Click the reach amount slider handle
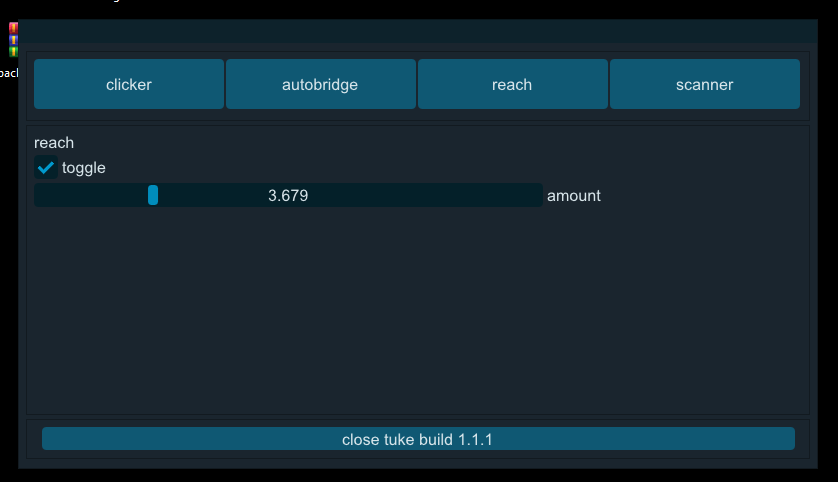The height and width of the screenshot is (482, 838). click(x=153, y=195)
